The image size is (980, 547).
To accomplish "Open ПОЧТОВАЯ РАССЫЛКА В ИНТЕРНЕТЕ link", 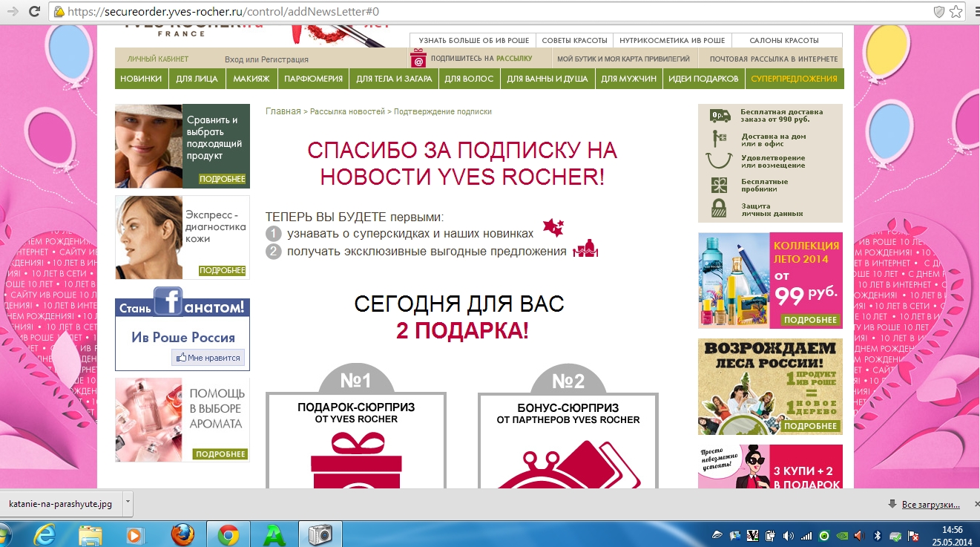I will (774, 59).
